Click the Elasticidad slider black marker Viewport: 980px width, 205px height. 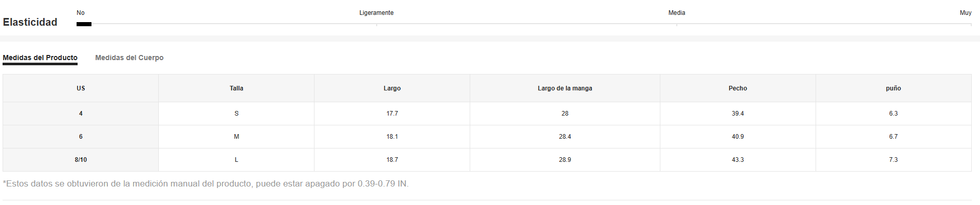pyautogui.click(x=84, y=24)
